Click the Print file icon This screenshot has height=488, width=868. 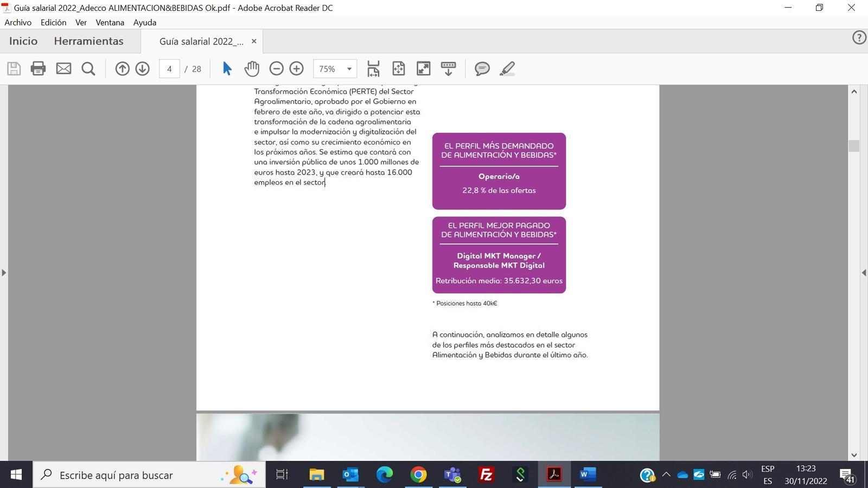coord(38,69)
